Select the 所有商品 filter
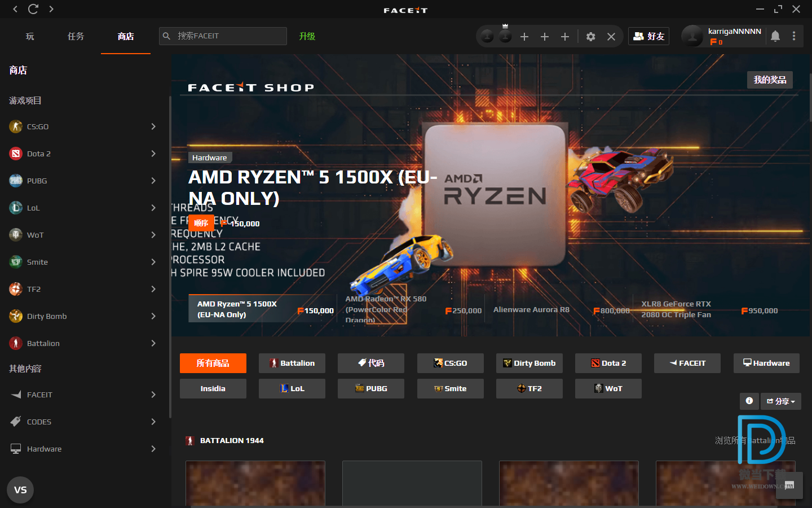Screen dimensions: 812x508 click(x=213, y=363)
